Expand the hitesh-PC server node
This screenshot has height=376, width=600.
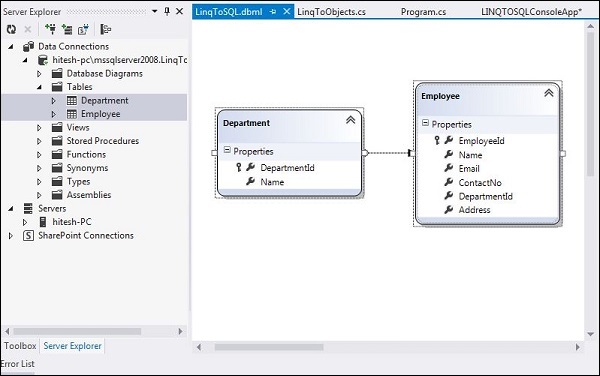(x=25, y=222)
